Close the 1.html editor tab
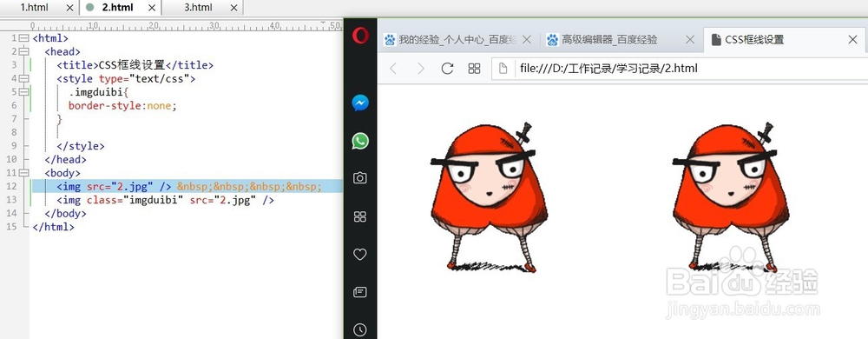Viewport: 868px width, 339px height. click(x=69, y=8)
